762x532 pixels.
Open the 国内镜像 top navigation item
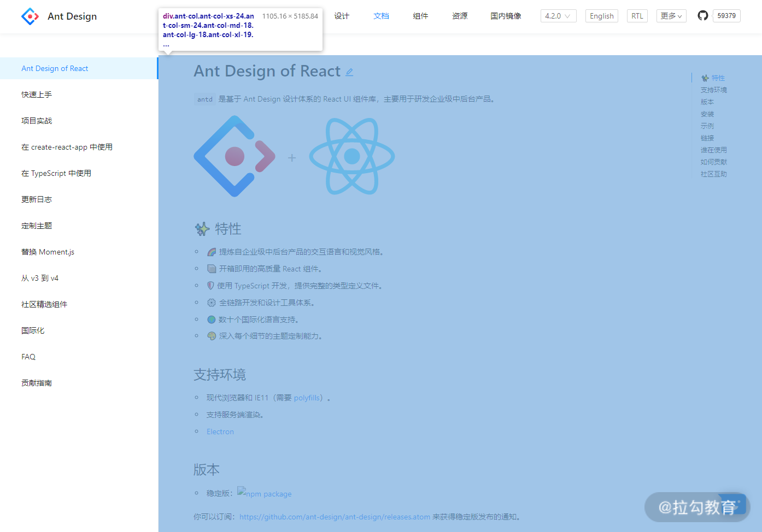[x=506, y=16]
